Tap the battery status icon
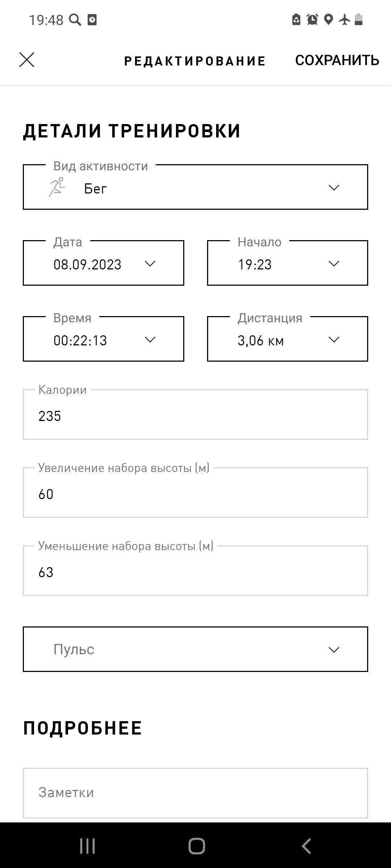Viewport: 391px width, 868px height. (358, 20)
